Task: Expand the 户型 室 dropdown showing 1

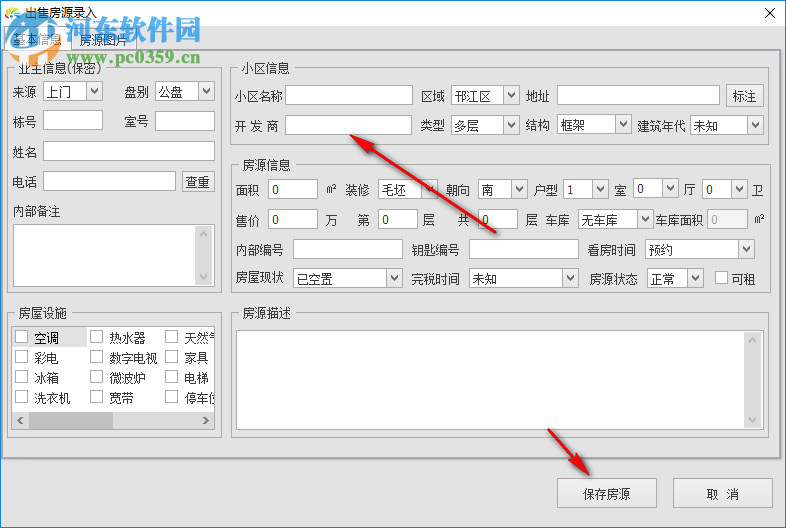Action: coord(585,189)
